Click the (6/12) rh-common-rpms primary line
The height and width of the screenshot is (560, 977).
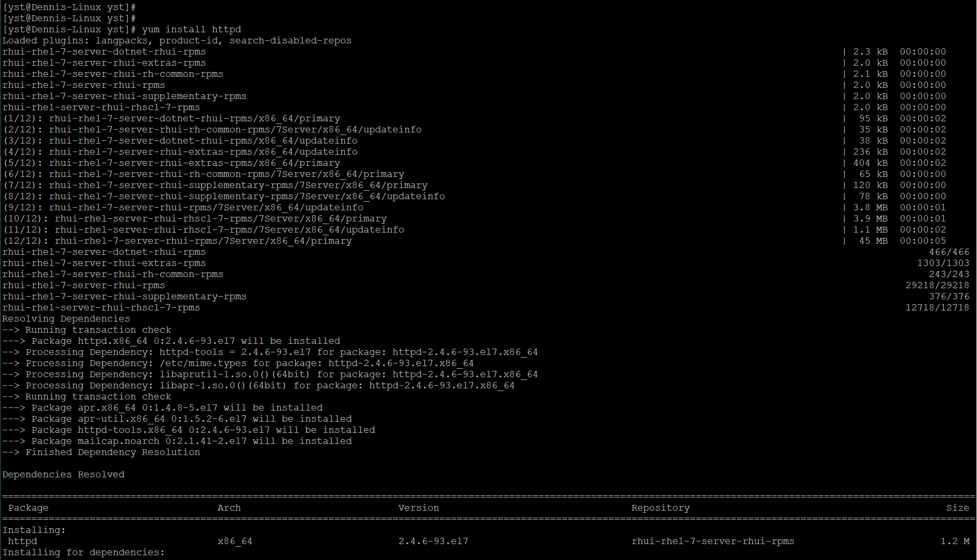[203, 174]
